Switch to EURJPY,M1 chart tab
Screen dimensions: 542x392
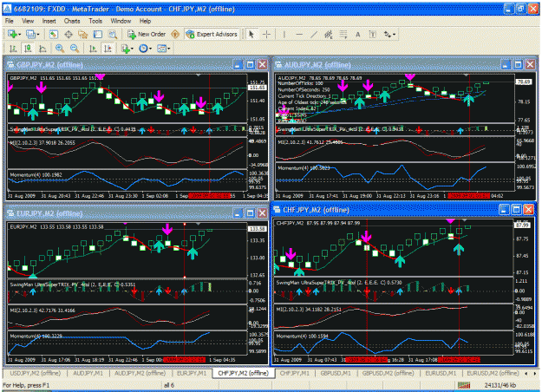[192, 373]
